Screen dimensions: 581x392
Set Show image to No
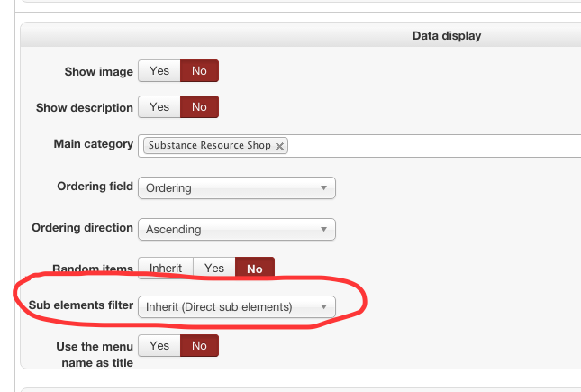[x=199, y=71]
